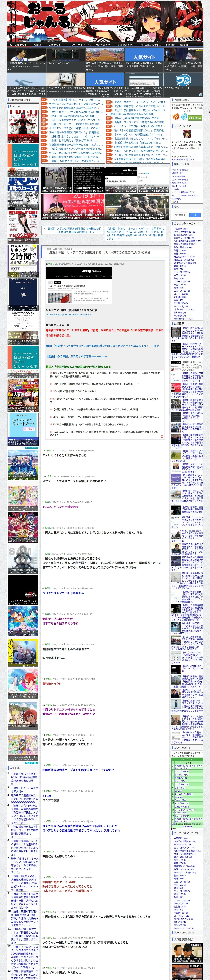Click the blue search magnifier button
This screenshot has width=210, height=980.
coord(195,215)
